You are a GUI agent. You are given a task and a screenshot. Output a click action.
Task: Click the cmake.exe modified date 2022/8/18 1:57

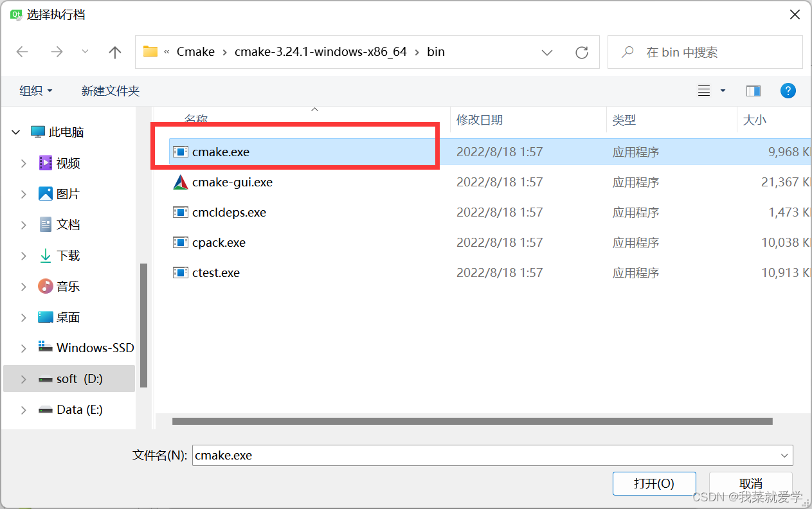pos(500,152)
